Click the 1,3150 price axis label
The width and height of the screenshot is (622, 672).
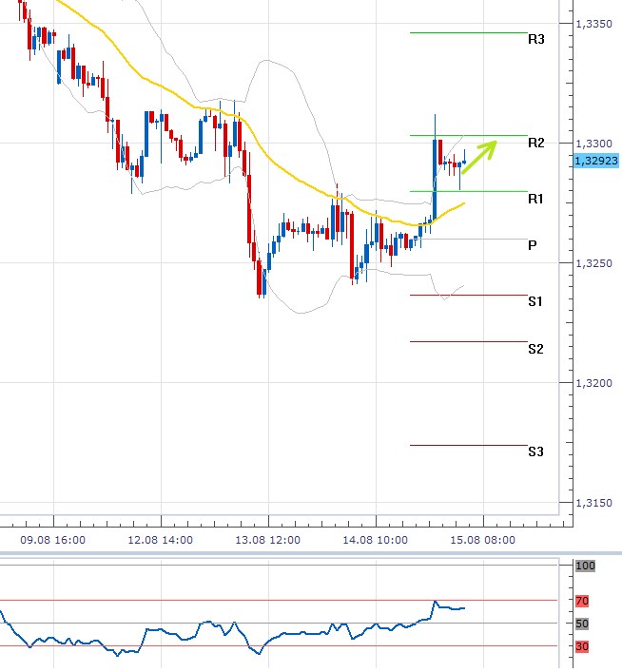pyautogui.click(x=593, y=503)
